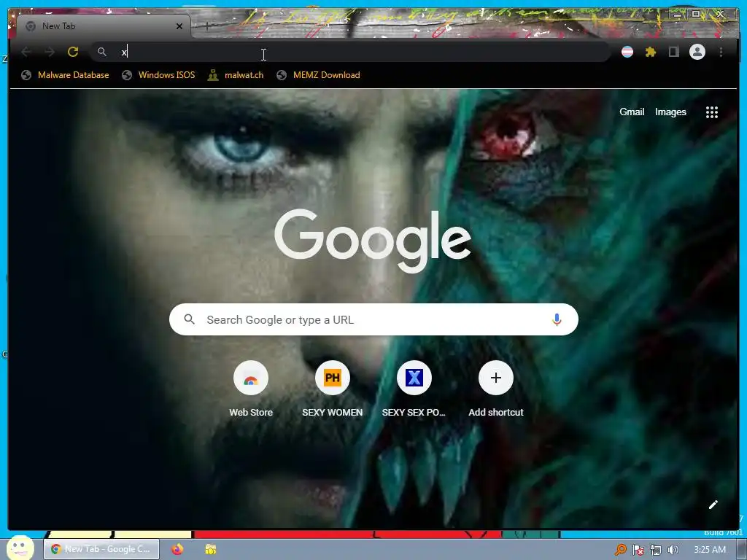The width and height of the screenshot is (747, 560).
Task: Click the magnifier tray icon
Action: coord(620,550)
